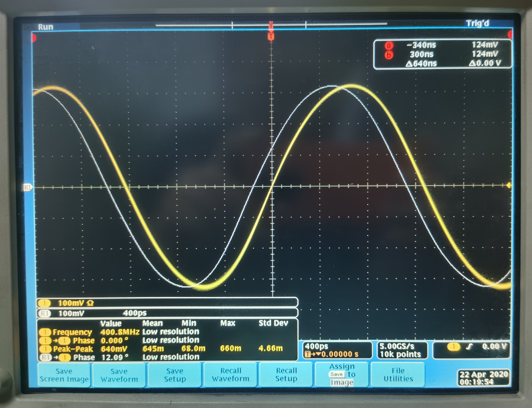Click the Value column header
The image size is (532, 408).
(111, 324)
